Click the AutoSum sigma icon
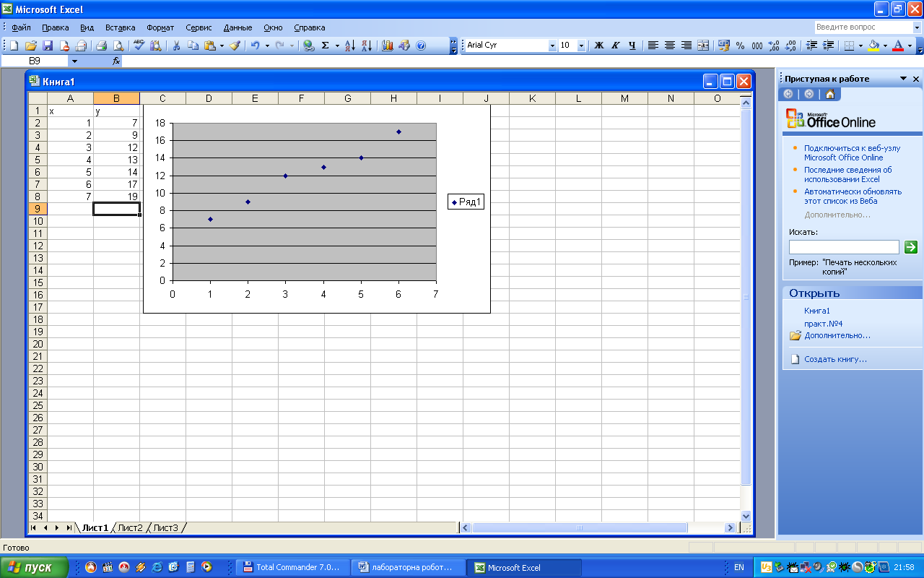The height and width of the screenshot is (578, 924). coord(325,46)
